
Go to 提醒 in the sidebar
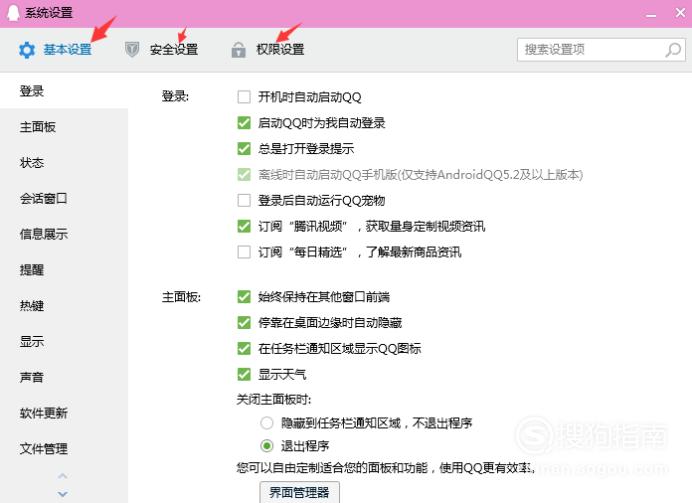click(x=64, y=270)
